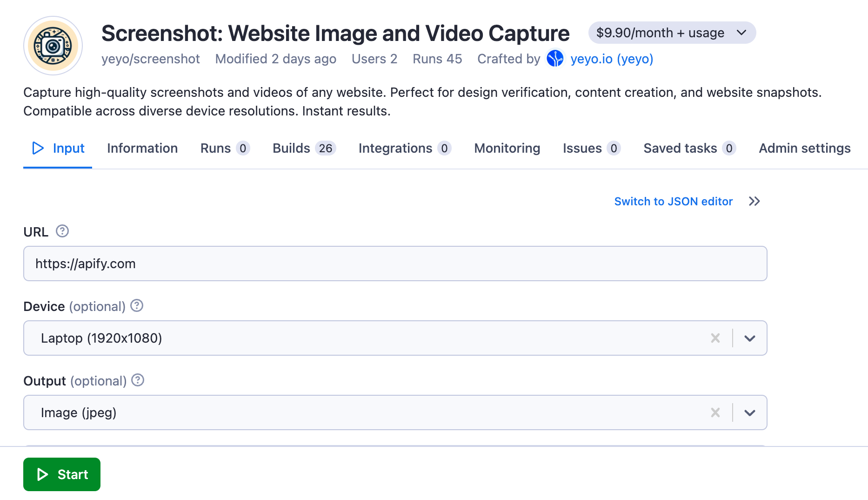The height and width of the screenshot is (500, 868).
Task: Click the play icon on the Input tab
Action: (39, 148)
